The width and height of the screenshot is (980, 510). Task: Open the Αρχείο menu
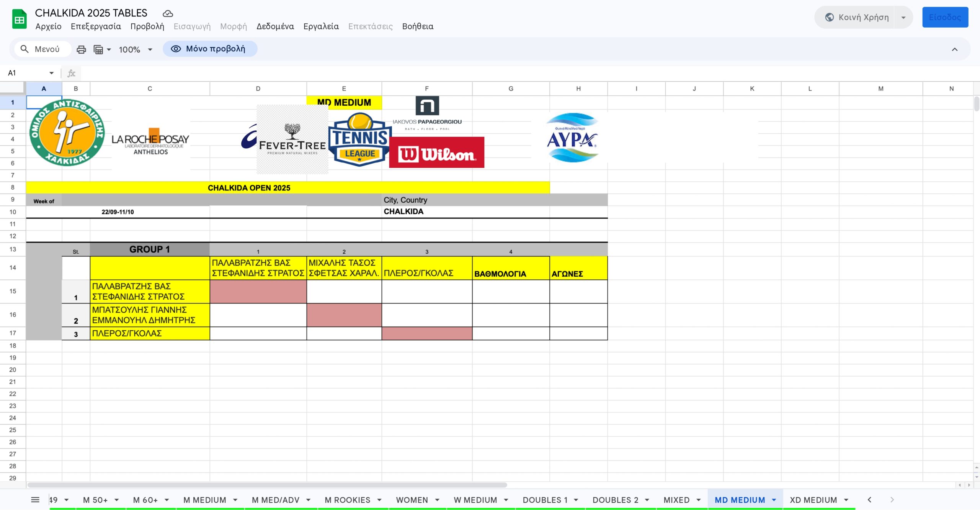48,26
